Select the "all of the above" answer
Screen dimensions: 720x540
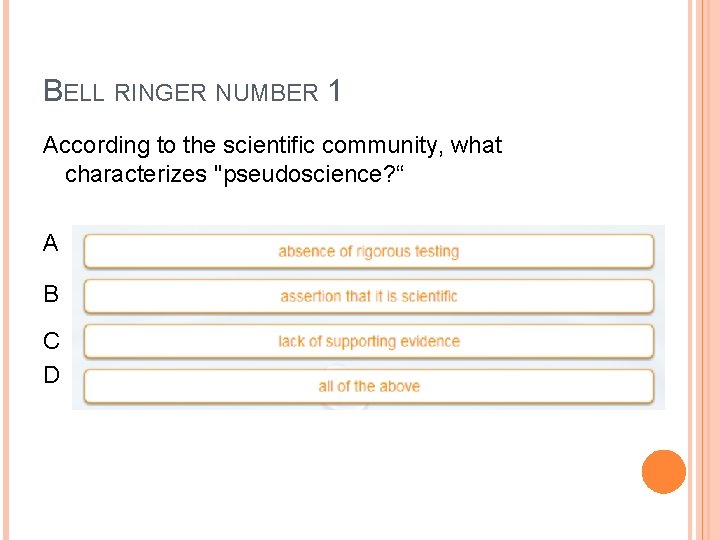click(368, 386)
